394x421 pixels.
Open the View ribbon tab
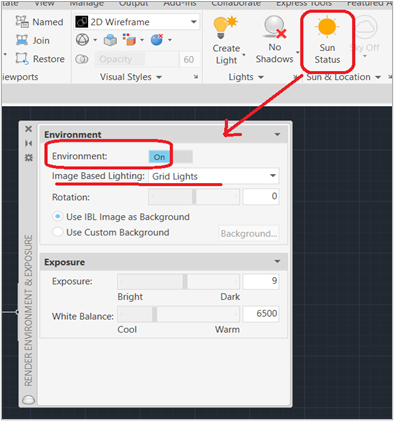(44, 3)
